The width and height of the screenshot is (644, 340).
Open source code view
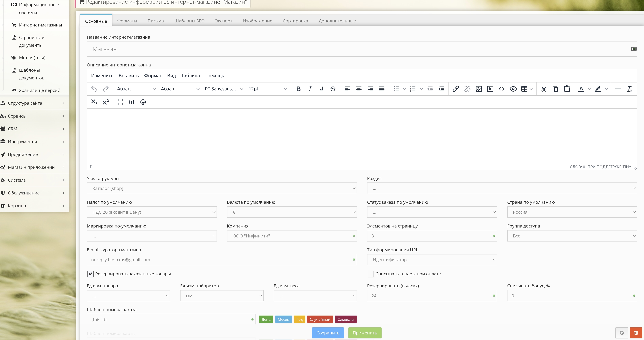tap(502, 89)
